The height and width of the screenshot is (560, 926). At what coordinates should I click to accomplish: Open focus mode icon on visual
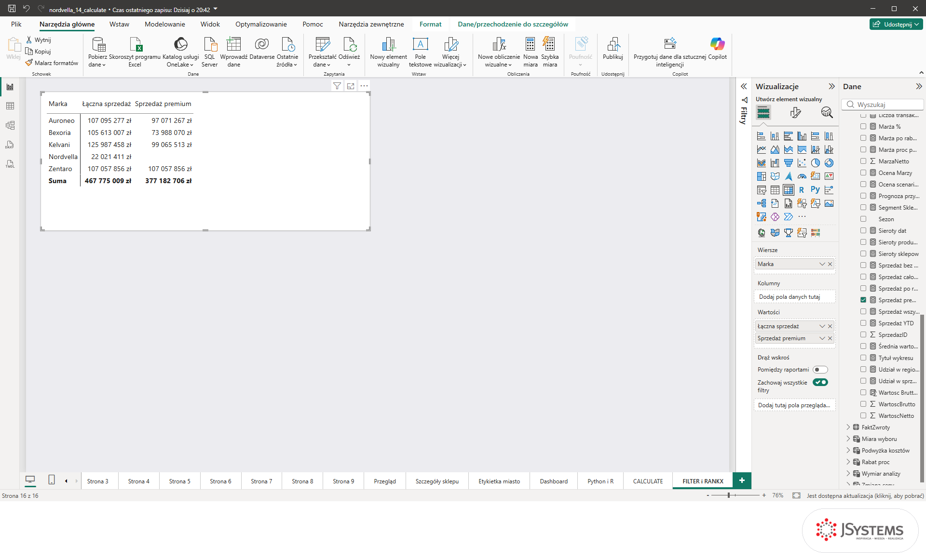pos(351,86)
